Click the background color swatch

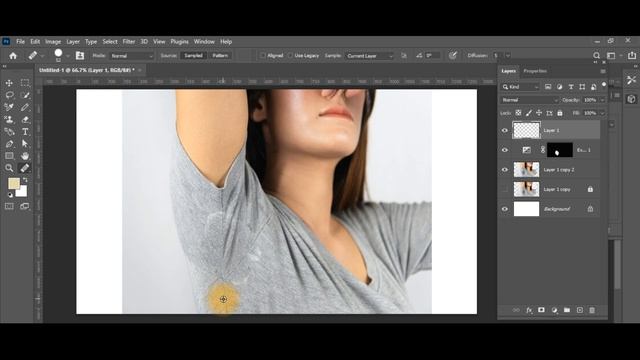[x=22, y=191]
